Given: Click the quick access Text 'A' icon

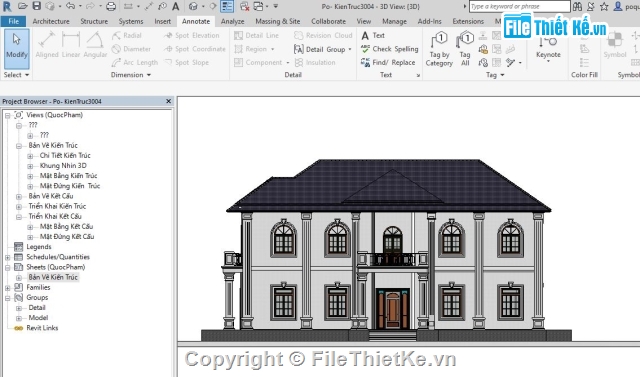Looking at the screenshot, I should click(176, 6).
